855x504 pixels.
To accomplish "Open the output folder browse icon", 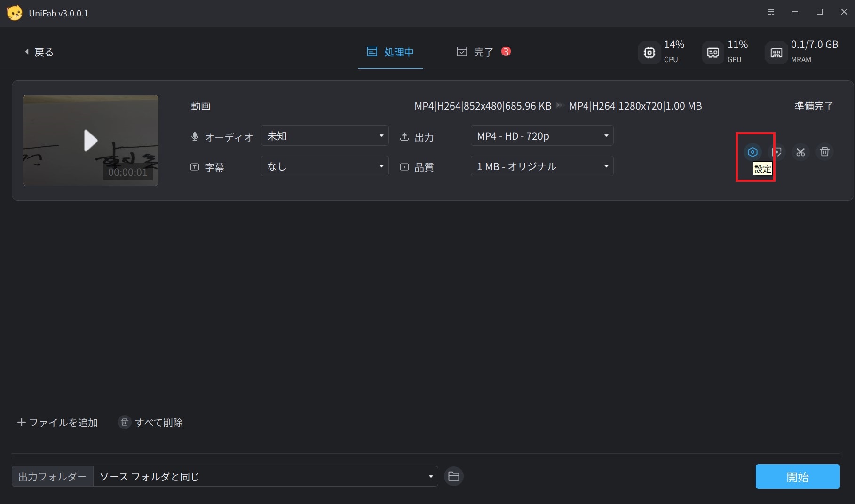I will 454,476.
